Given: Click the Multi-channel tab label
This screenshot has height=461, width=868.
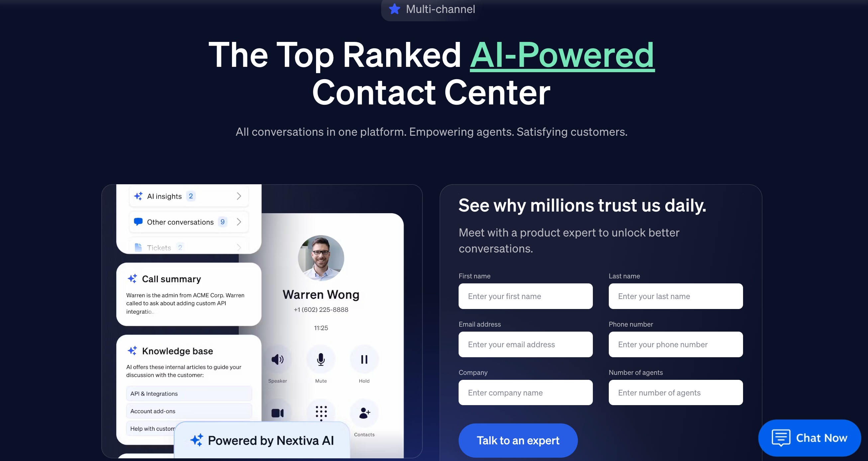Looking at the screenshot, I should [435, 9].
